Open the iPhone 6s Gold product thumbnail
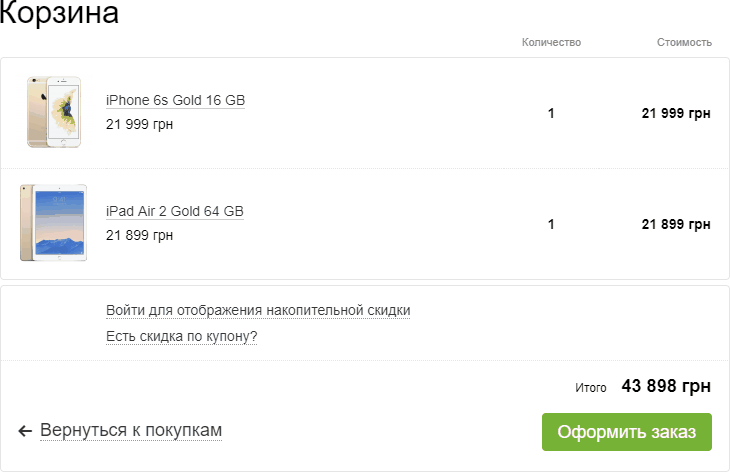This screenshot has width=730, height=474. click(54, 112)
